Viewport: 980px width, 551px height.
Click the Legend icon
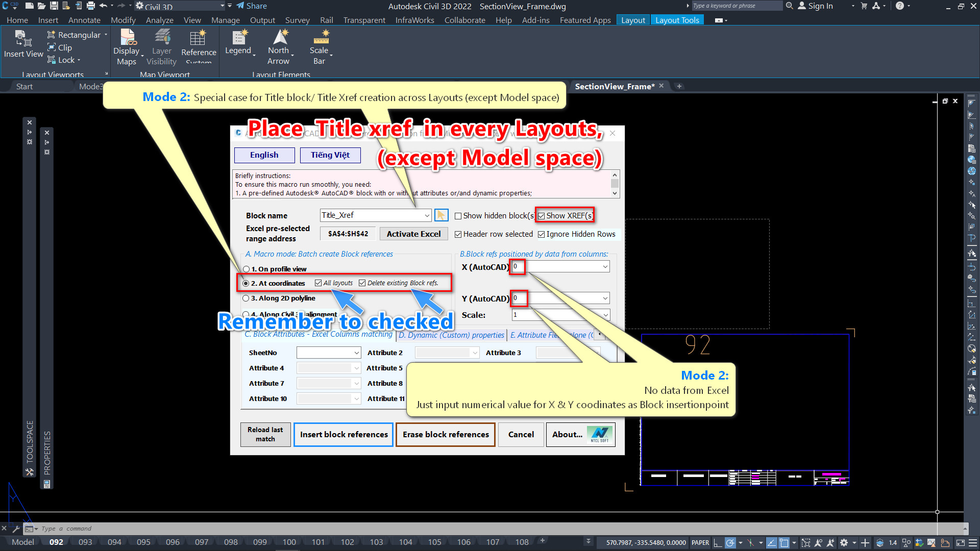pos(238,38)
